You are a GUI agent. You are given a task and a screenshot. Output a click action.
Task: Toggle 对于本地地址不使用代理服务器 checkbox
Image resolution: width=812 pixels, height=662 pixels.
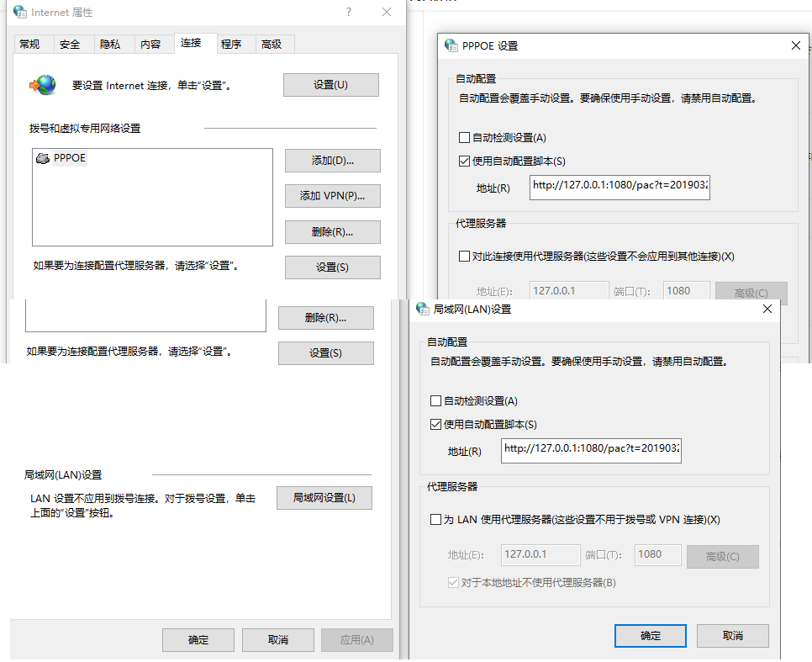click(453, 582)
